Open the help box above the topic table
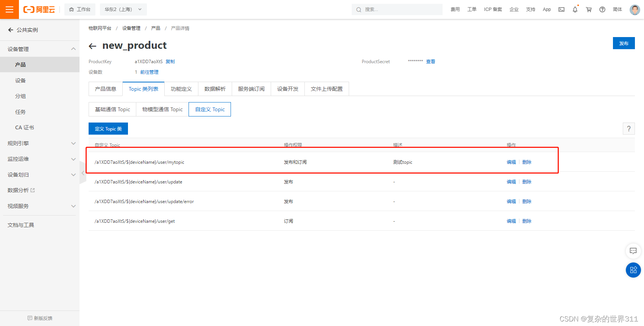Image resolution: width=644 pixels, height=326 pixels. click(629, 129)
